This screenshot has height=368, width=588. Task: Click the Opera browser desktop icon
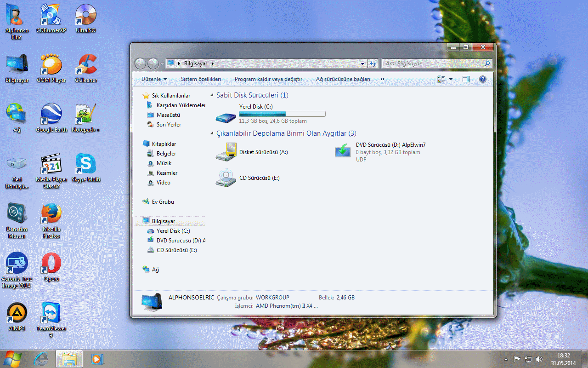click(x=51, y=264)
